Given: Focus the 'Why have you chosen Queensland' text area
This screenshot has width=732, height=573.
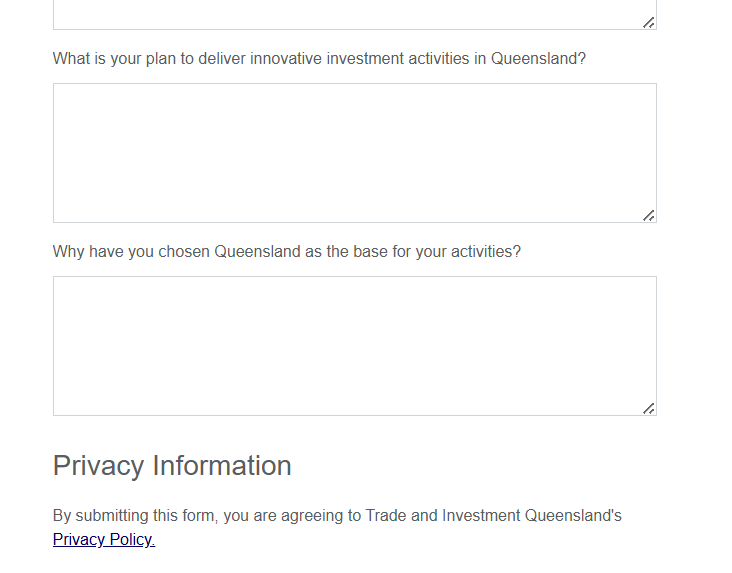Looking at the screenshot, I should click(354, 345).
